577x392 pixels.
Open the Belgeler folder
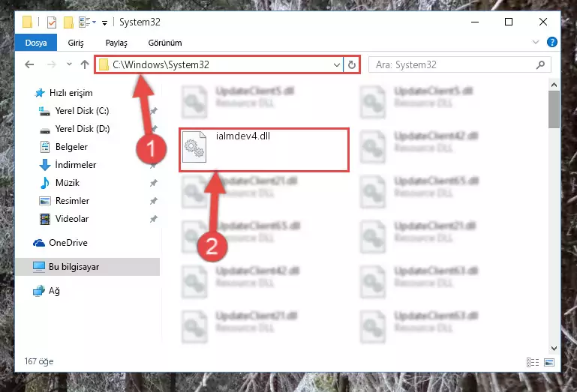(x=63, y=147)
